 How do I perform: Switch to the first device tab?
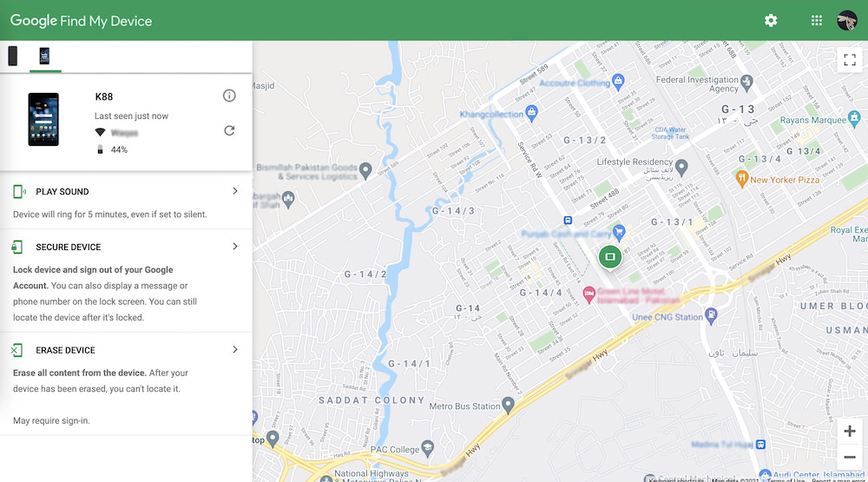[13, 56]
